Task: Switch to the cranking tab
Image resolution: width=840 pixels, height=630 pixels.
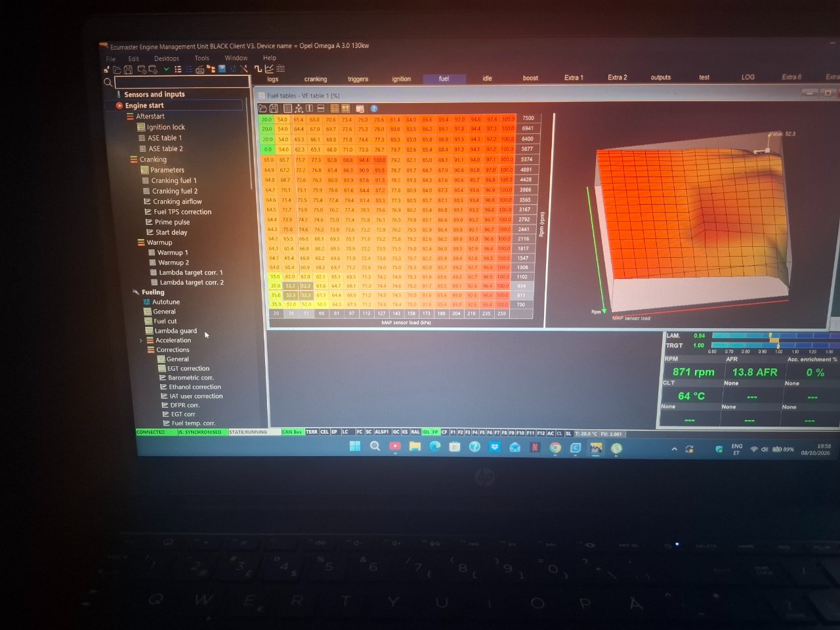Action: (316, 79)
